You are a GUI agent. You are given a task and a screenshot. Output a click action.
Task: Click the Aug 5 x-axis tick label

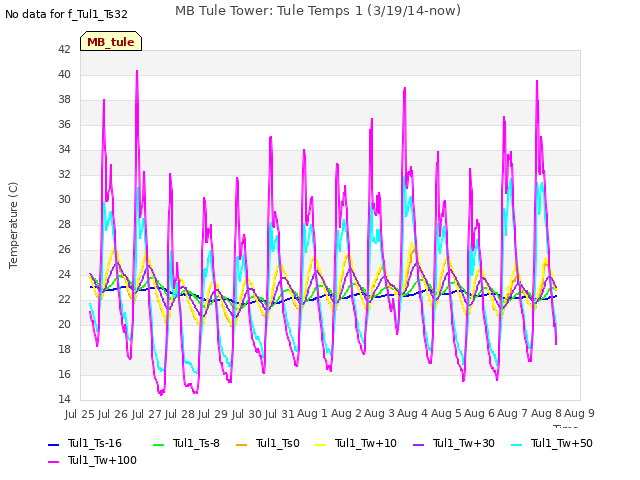click(x=446, y=413)
